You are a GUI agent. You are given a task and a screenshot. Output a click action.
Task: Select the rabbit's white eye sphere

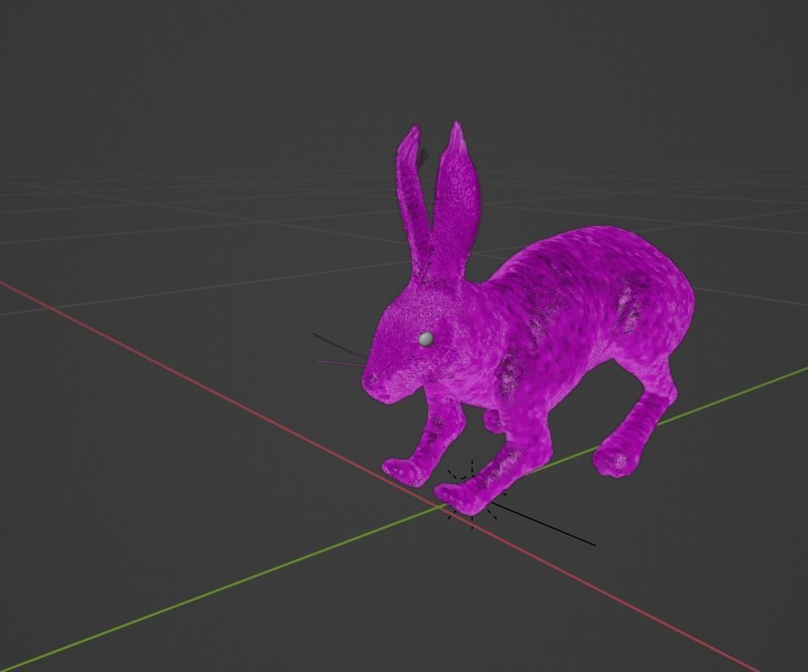[426, 338]
